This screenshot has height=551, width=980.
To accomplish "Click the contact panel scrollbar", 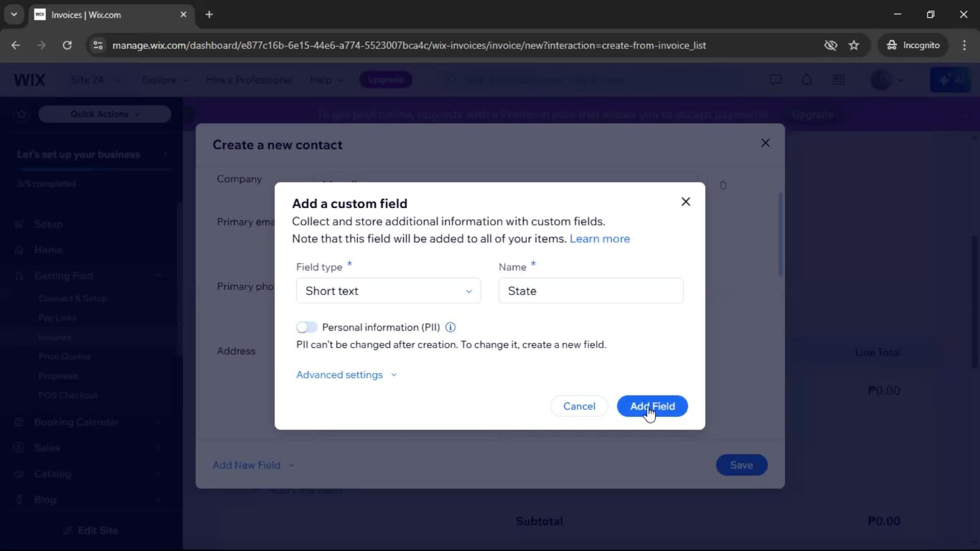I will coord(780,234).
